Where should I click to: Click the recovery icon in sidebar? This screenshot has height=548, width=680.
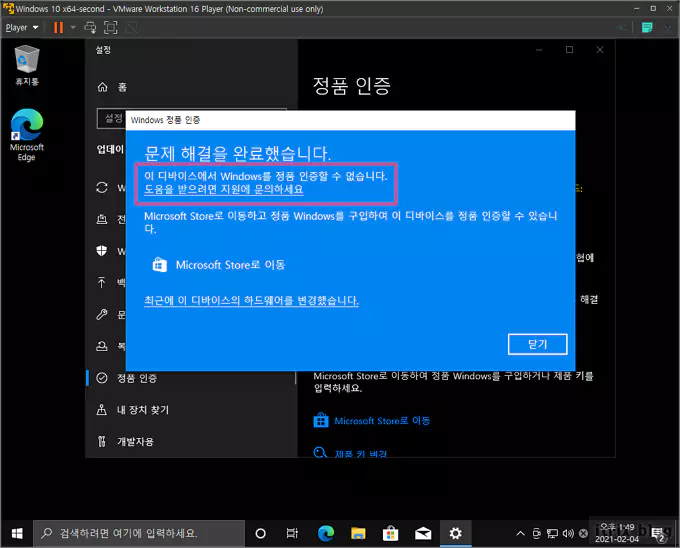pos(102,346)
